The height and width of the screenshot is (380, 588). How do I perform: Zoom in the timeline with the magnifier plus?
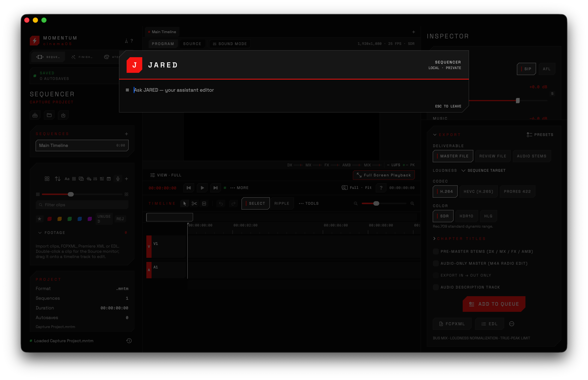click(x=412, y=204)
